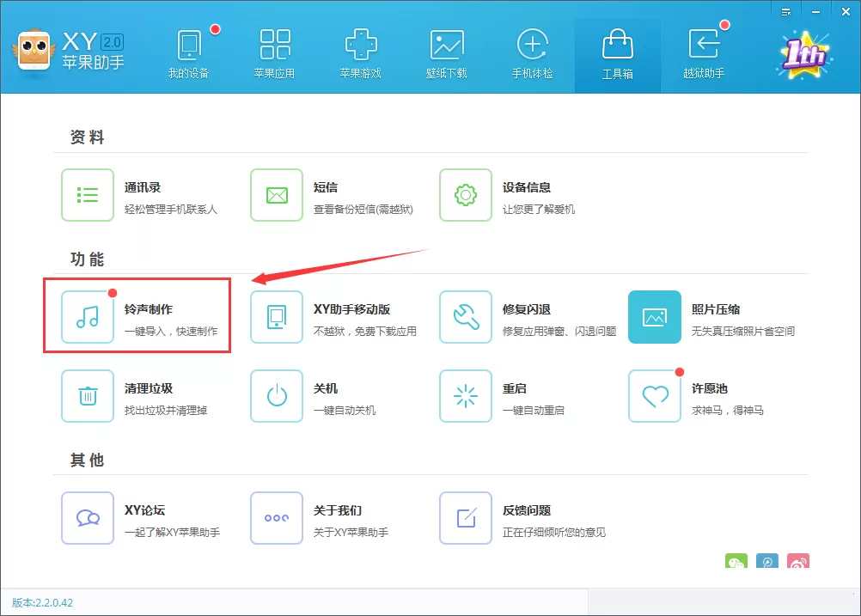861x616 pixels.
Task: Click the 设备信息 title text
Action: (x=527, y=188)
